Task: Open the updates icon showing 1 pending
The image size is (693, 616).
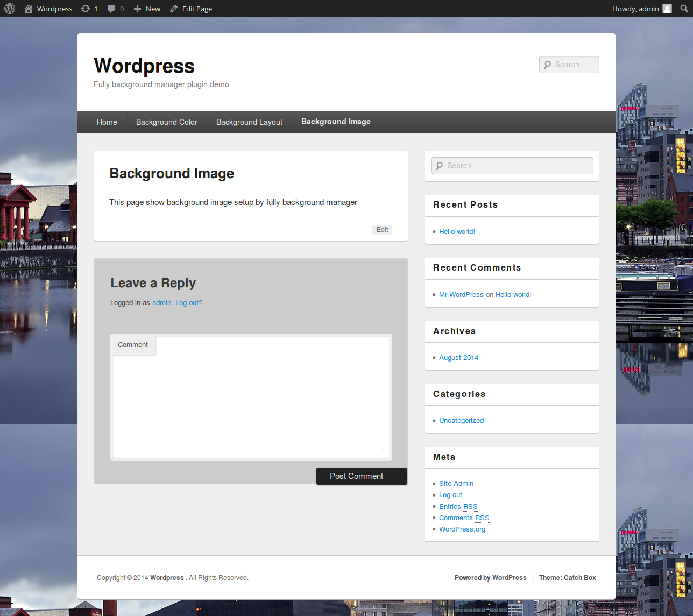Action: click(x=86, y=9)
